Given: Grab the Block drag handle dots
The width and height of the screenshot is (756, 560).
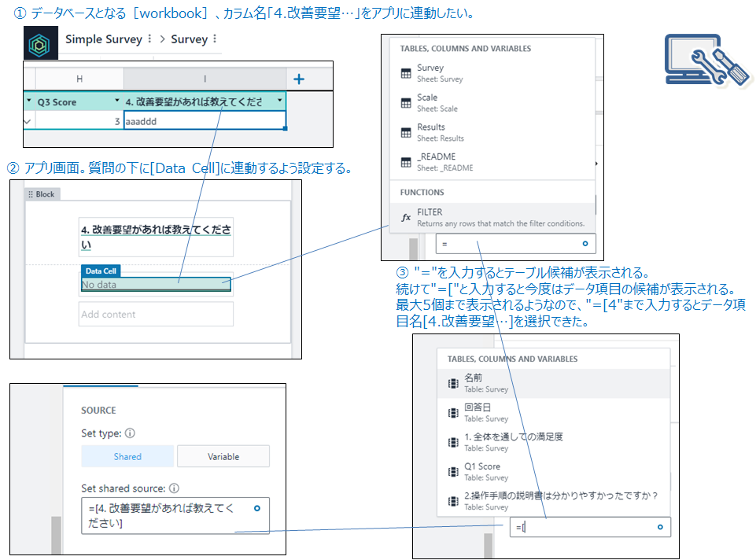Looking at the screenshot, I should click(x=31, y=194).
